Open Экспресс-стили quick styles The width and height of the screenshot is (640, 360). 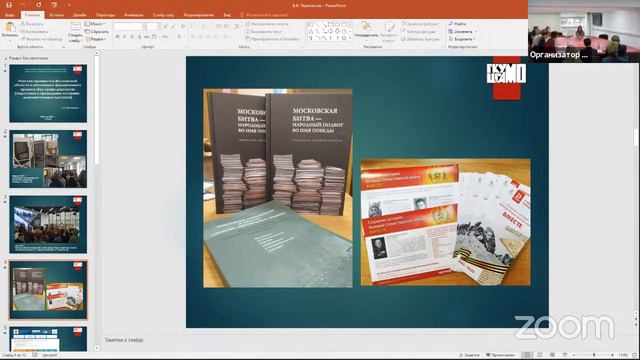[x=389, y=31]
